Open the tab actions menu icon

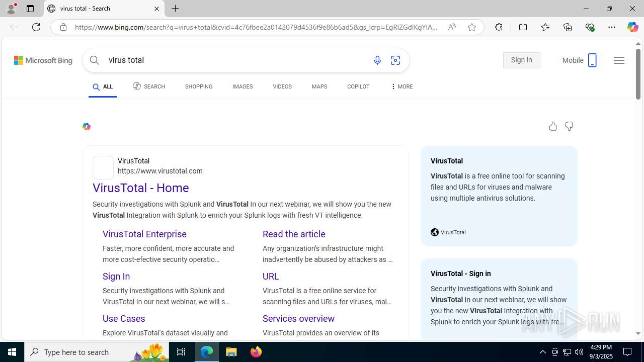(30, 9)
